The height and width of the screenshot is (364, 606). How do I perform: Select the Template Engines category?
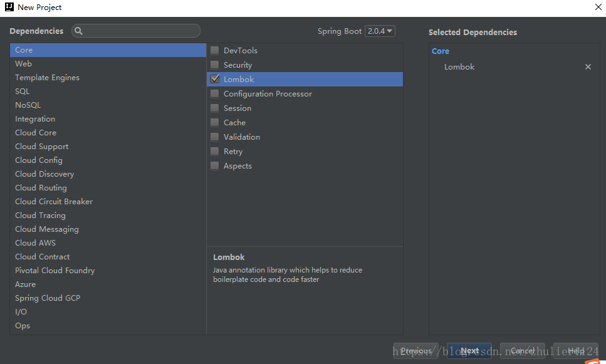108,78
